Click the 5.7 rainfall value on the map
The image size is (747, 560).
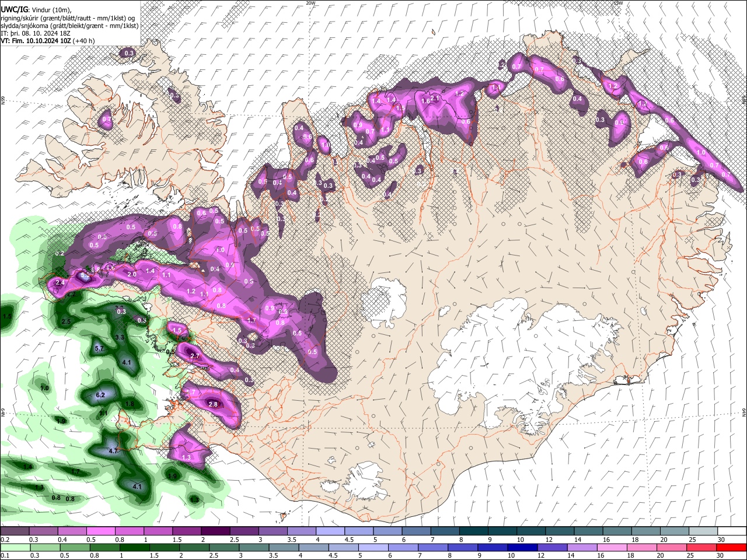tap(99, 348)
